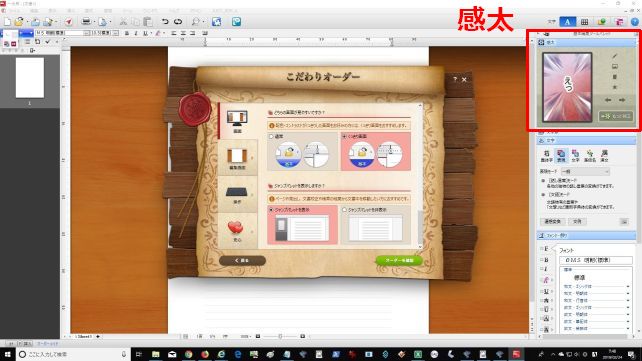The width and height of the screenshot is (642, 361).
Task: Select the 文字 icon in the palette
Action: (576, 156)
